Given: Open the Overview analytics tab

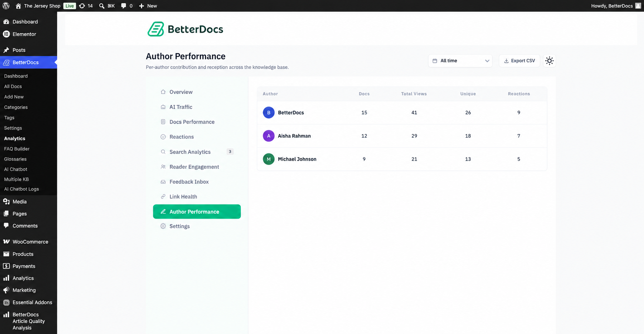Looking at the screenshot, I should click(x=197, y=92).
